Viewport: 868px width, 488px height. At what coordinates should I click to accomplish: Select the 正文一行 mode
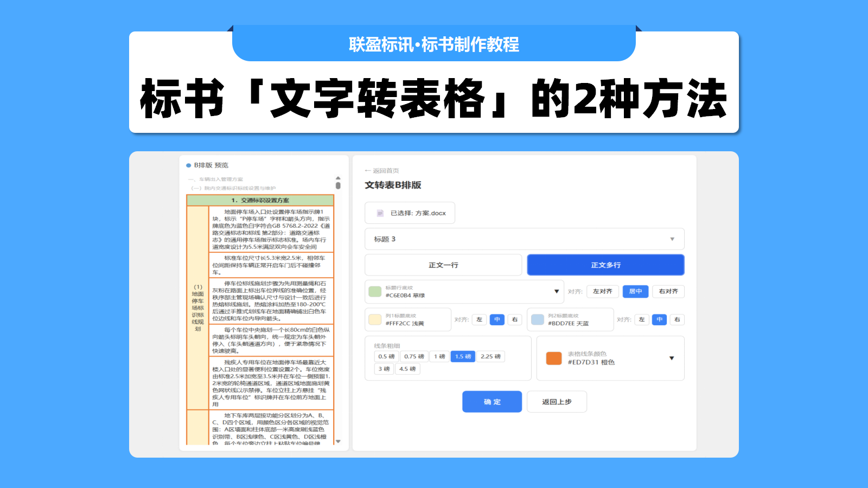(443, 265)
